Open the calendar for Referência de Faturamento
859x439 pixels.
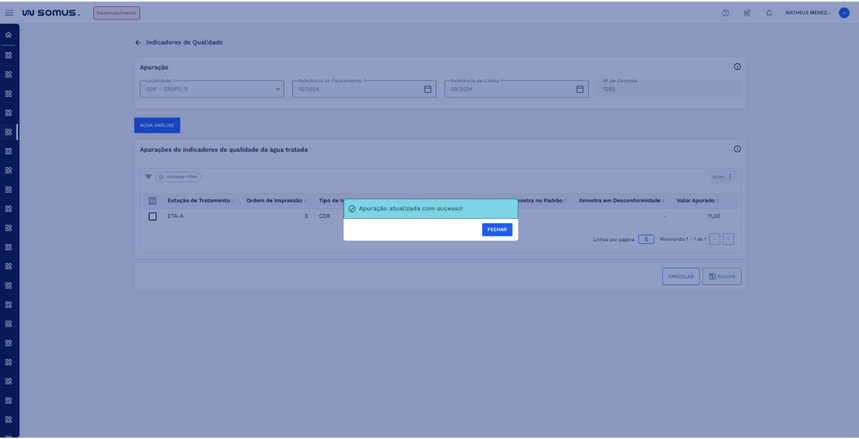pos(427,89)
